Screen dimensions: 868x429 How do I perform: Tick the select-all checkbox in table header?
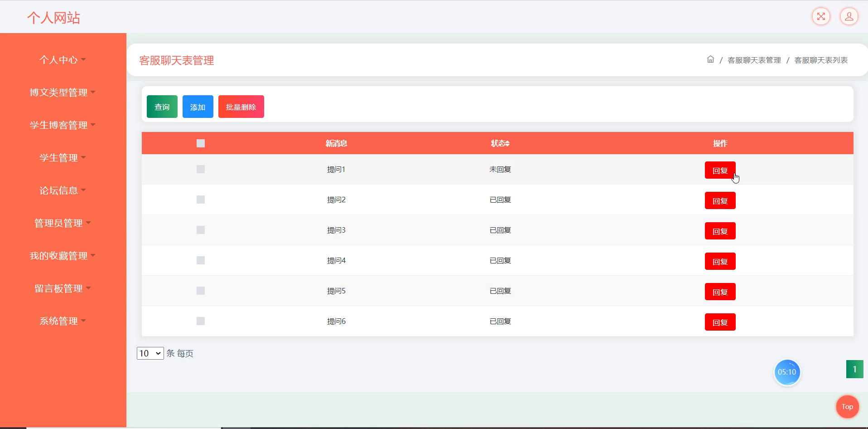pos(201,143)
